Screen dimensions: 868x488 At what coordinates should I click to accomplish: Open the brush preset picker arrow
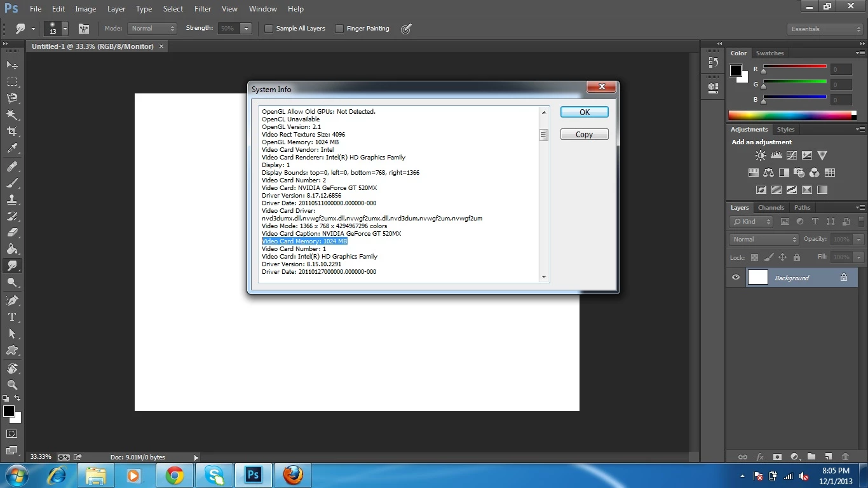pos(65,29)
